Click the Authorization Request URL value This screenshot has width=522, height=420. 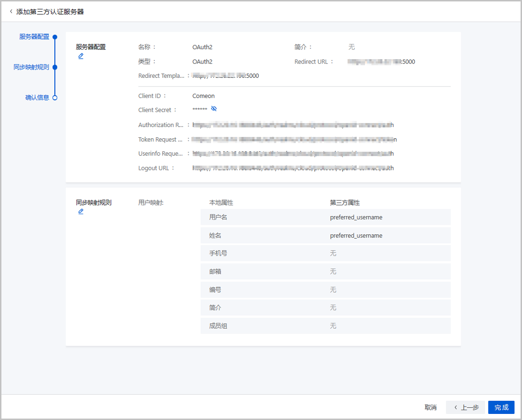point(293,125)
